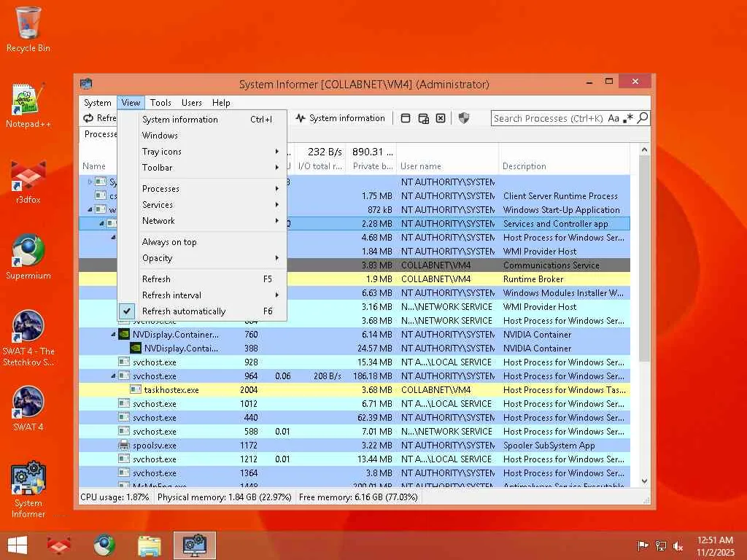Click the Free memory status bar entry
747x560 pixels.
(x=358, y=497)
